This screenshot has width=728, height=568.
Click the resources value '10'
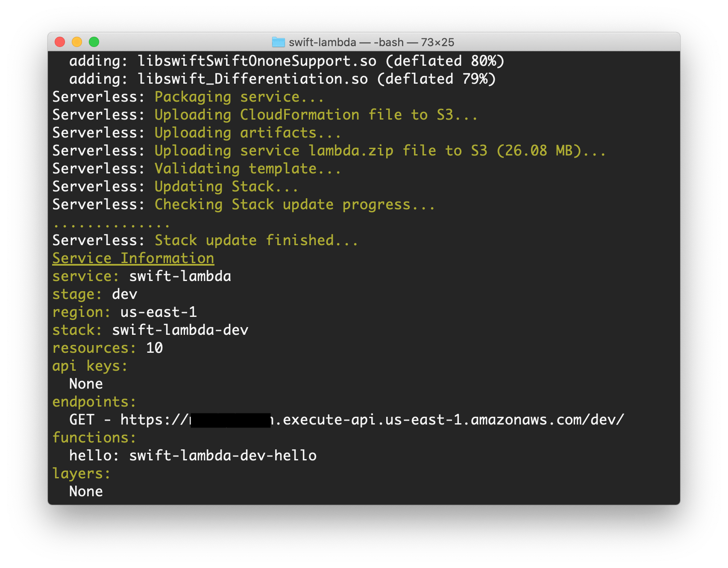click(x=154, y=348)
